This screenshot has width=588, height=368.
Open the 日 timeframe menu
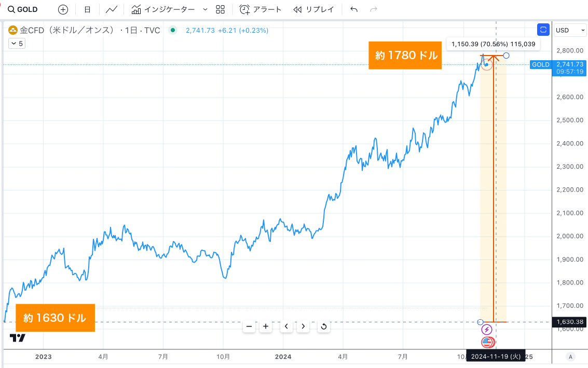click(x=87, y=9)
